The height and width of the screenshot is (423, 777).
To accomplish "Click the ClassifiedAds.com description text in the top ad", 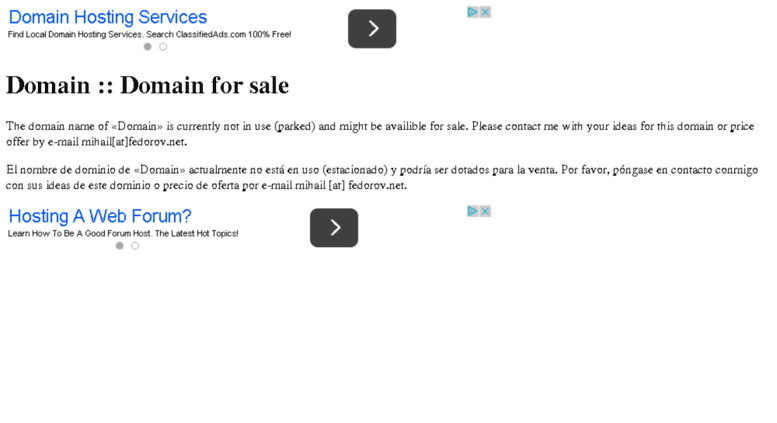I will click(149, 34).
